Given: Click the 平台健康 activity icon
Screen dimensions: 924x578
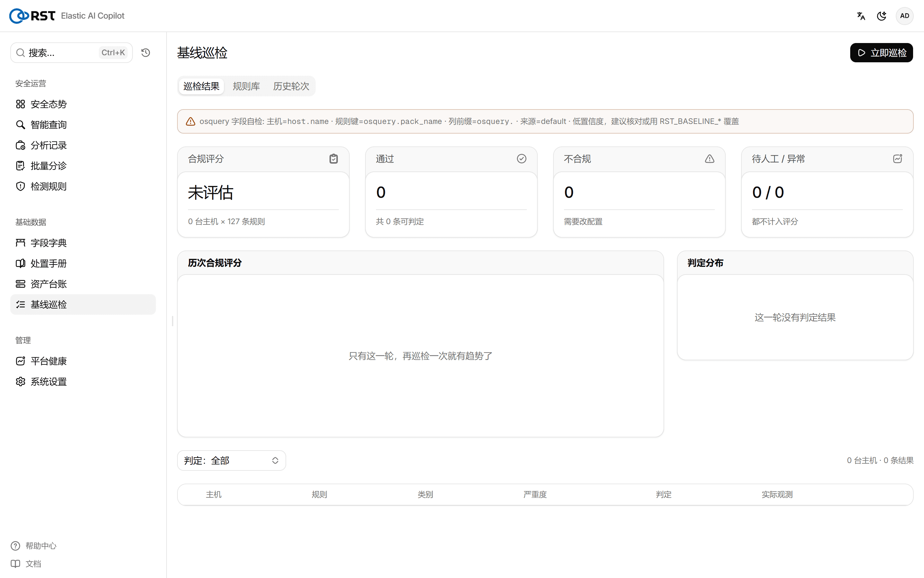Looking at the screenshot, I should 21,361.
